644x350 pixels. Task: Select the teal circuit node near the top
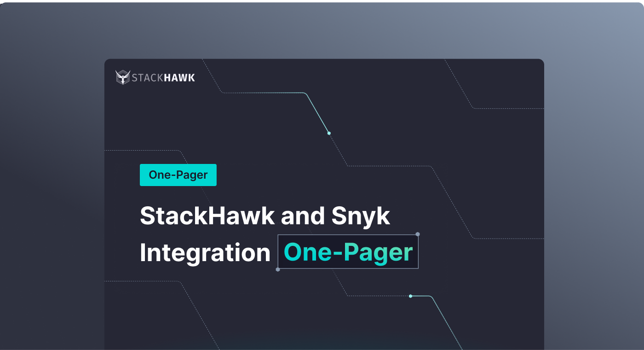pos(328,133)
